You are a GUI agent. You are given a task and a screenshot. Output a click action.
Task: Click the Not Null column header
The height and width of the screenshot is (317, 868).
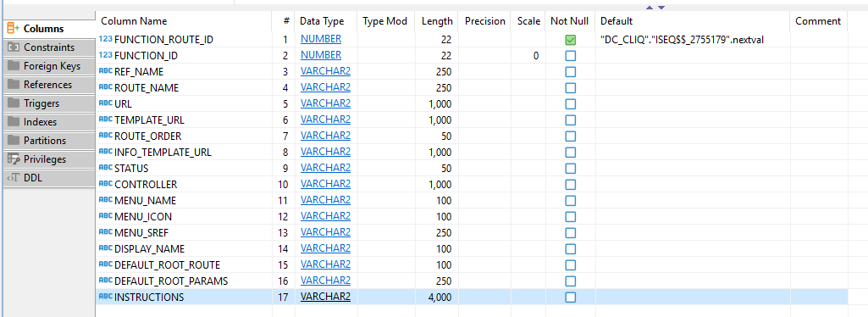(570, 21)
